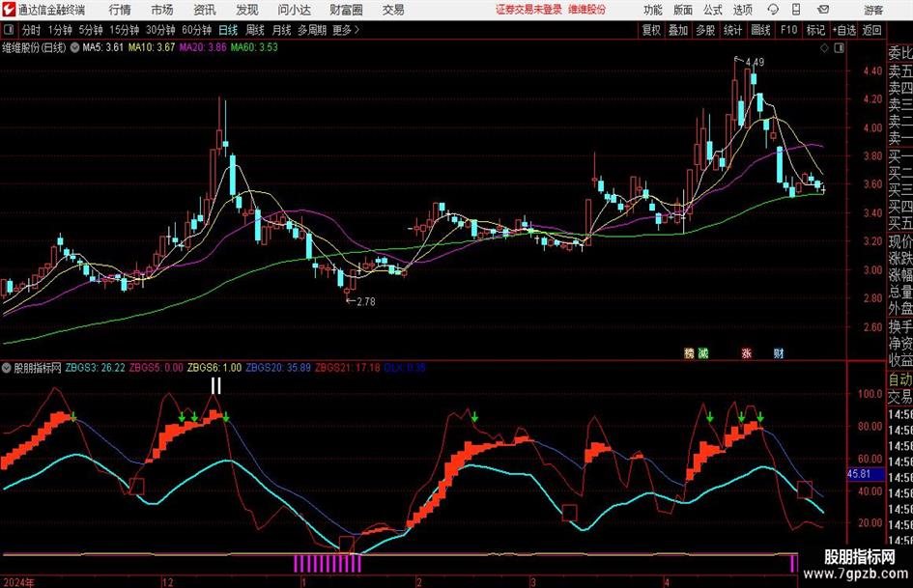Click the 证券交易未登录 login link
Screen dimensions: 913x588
pos(528,10)
